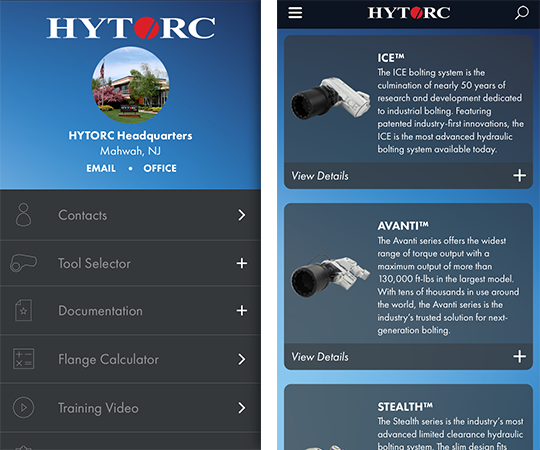The image size is (540, 450).
Task: Tap the headquarters building photo
Action: tap(131, 85)
